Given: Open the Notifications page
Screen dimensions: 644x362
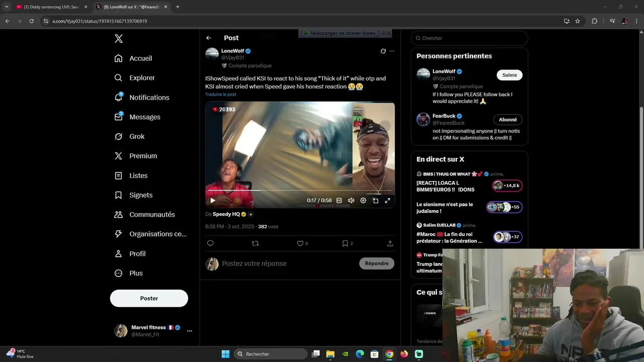Looking at the screenshot, I should point(142,98).
